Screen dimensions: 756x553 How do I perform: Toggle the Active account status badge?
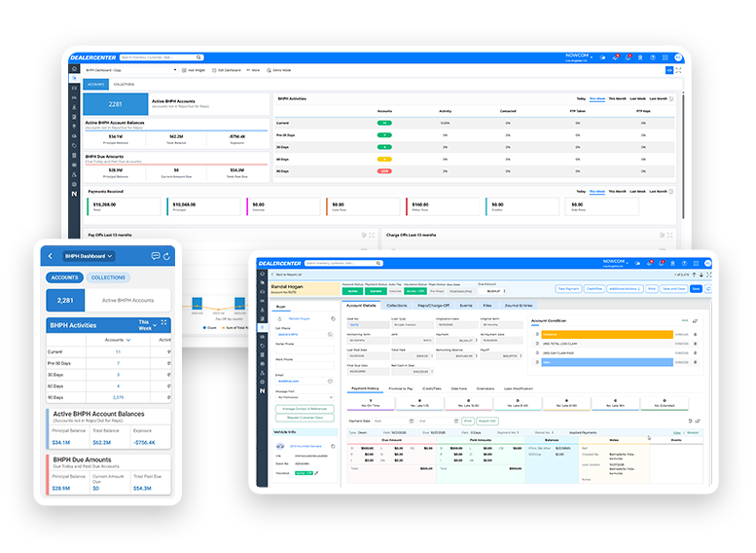(352, 290)
